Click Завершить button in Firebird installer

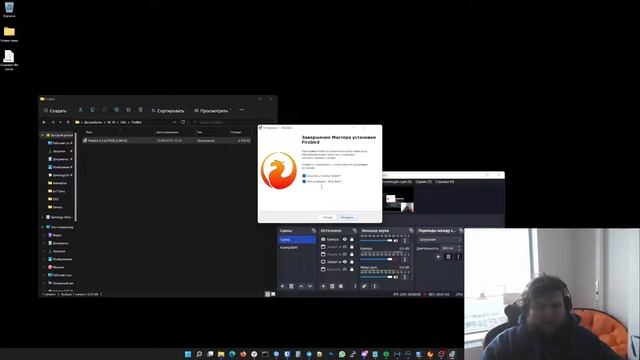coord(347,218)
